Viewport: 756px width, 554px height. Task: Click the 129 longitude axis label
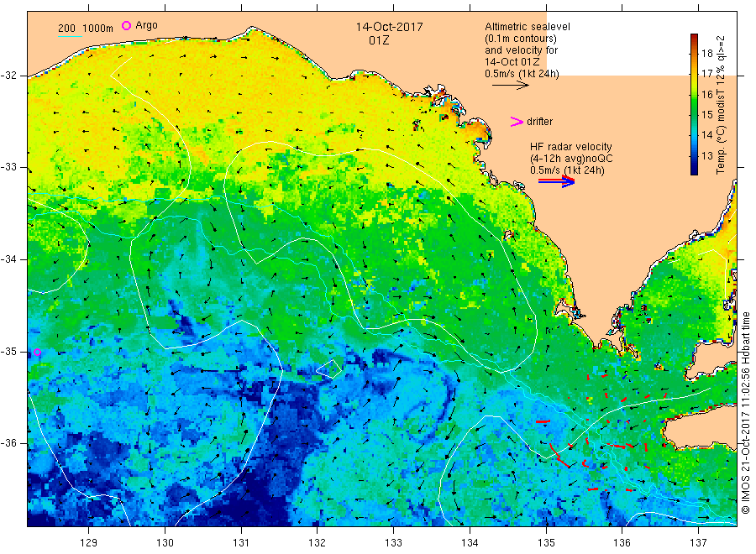[x=88, y=542]
